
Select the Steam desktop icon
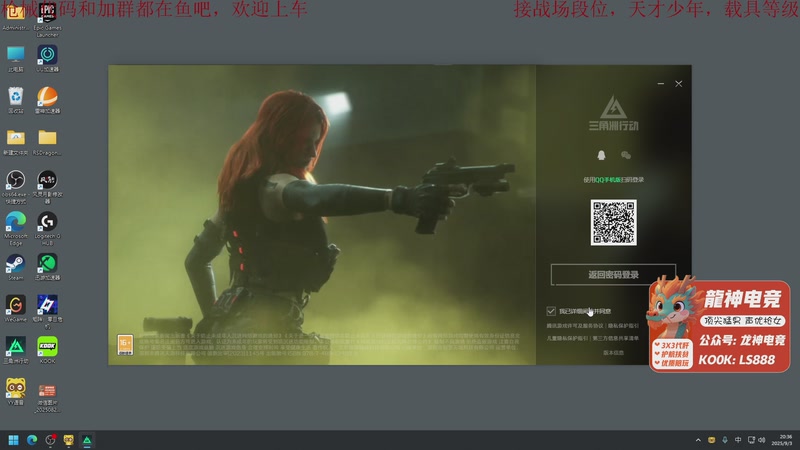click(15, 267)
